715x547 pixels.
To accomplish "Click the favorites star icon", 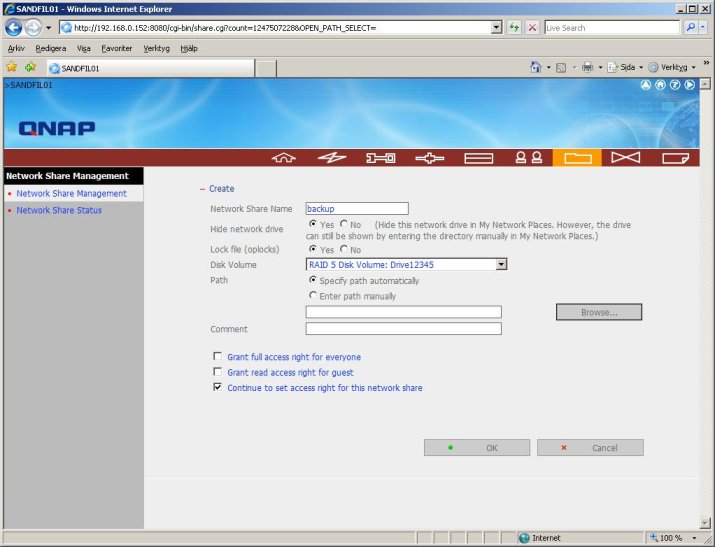I will [x=12, y=67].
